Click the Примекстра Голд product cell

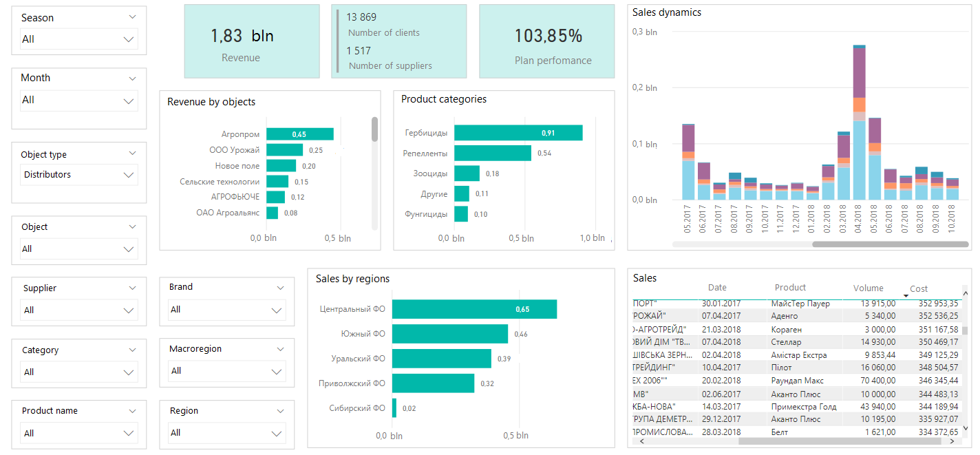(804, 407)
